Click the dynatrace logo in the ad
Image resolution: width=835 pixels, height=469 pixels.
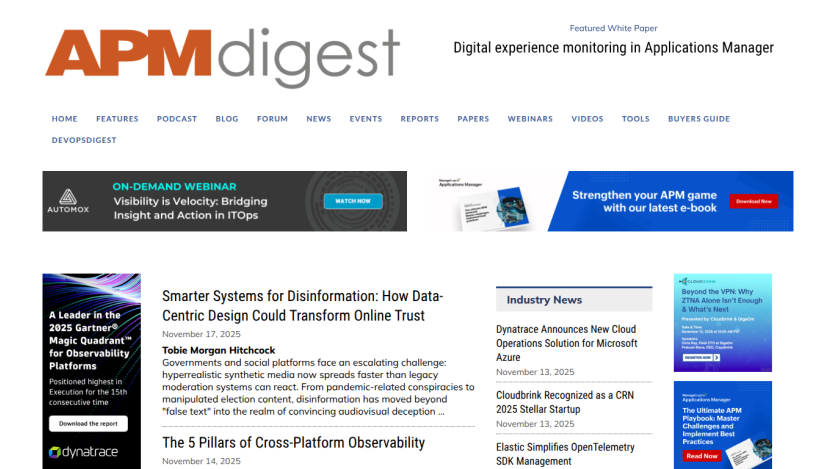click(x=84, y=452)
